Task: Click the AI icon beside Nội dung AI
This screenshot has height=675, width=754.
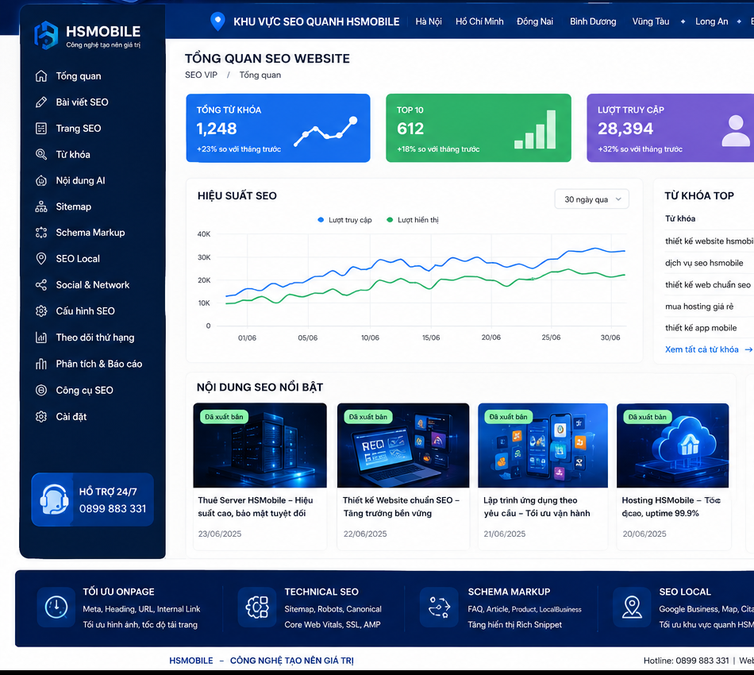Action: point(41,181)
